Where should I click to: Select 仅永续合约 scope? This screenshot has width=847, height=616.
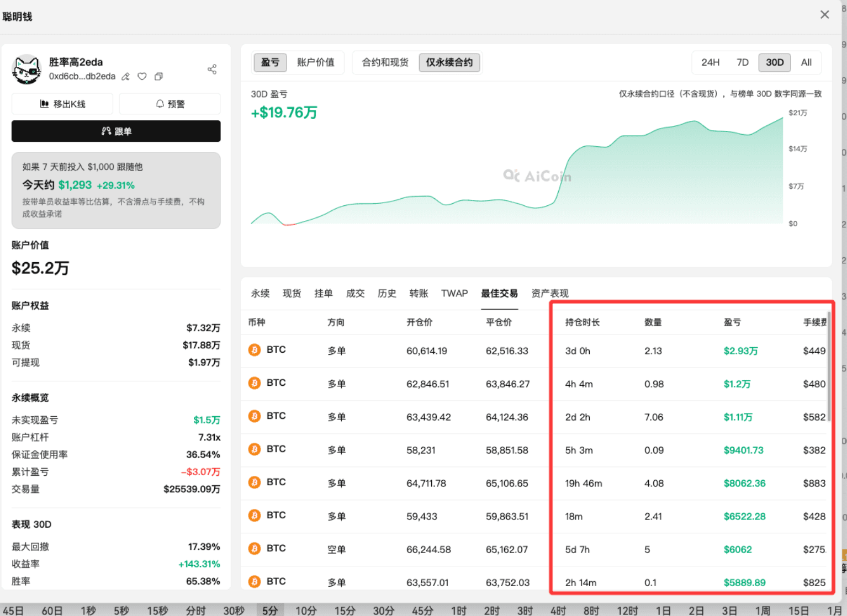coord(449,62)
